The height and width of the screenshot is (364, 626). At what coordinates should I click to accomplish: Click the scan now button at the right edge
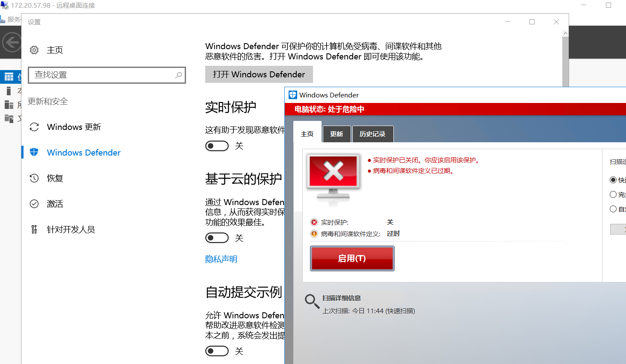618,229
